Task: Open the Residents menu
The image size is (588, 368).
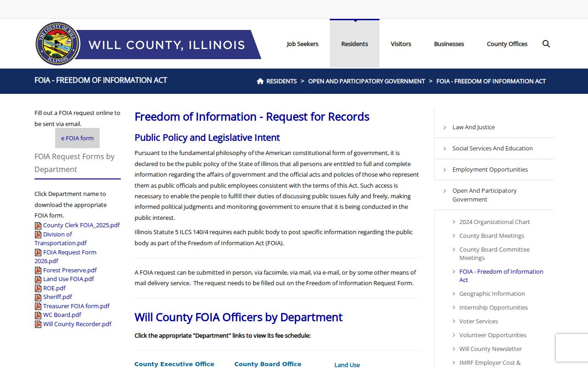Action: [355, 44]
